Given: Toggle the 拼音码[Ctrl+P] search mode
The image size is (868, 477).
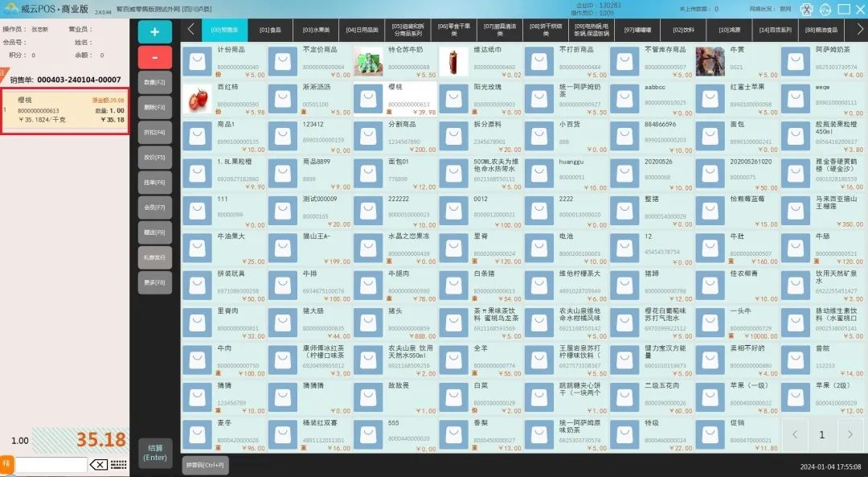Looking at the screenshot, I should [x=206, y=465].
